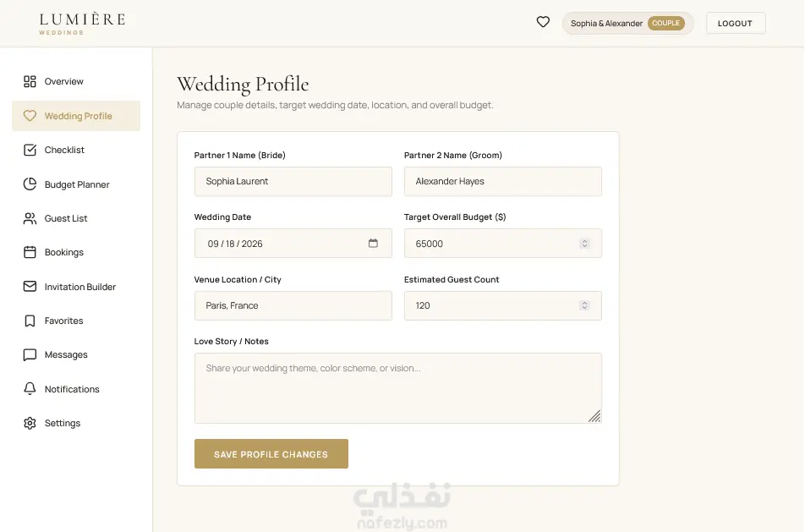Adjust Estimated Guest Count stepper arrows
The image size is (805, 532).
pyautogui.click(x=584, y=305)
